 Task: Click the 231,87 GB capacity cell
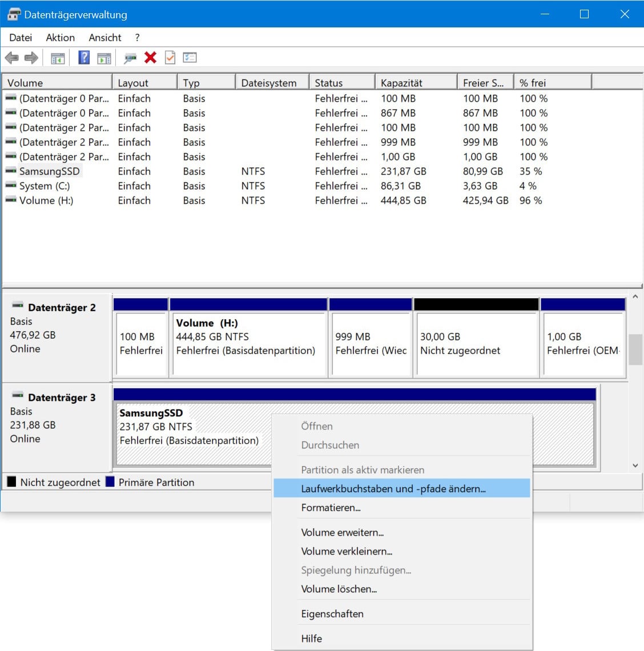click(x=403, y=171)
